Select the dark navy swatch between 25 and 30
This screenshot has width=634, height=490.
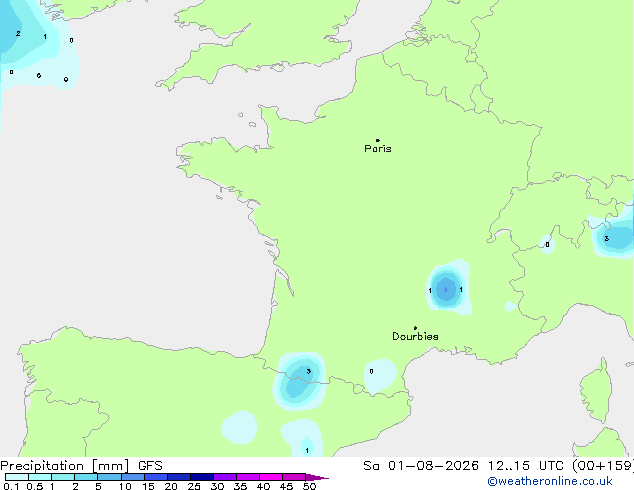[202, 477]
